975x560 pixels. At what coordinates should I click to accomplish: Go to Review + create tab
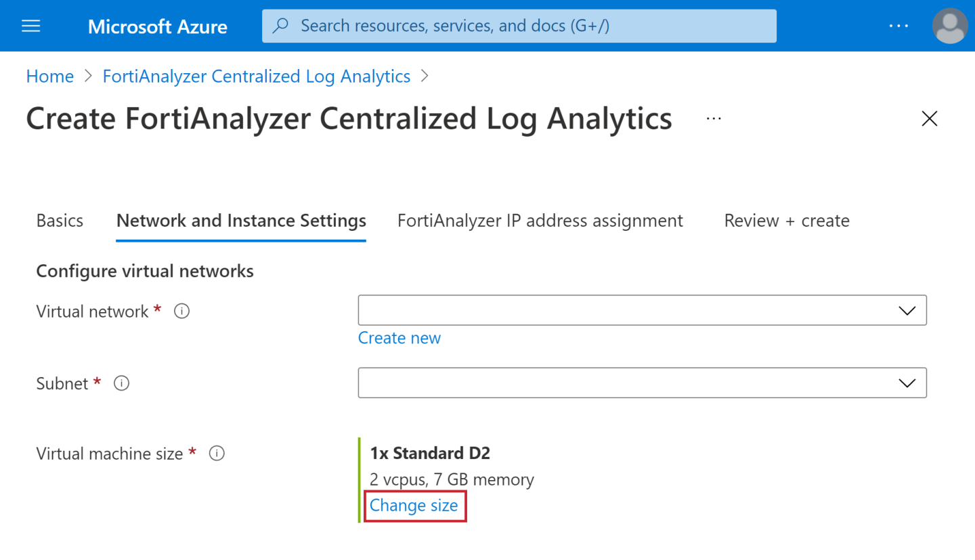point(786,221)
